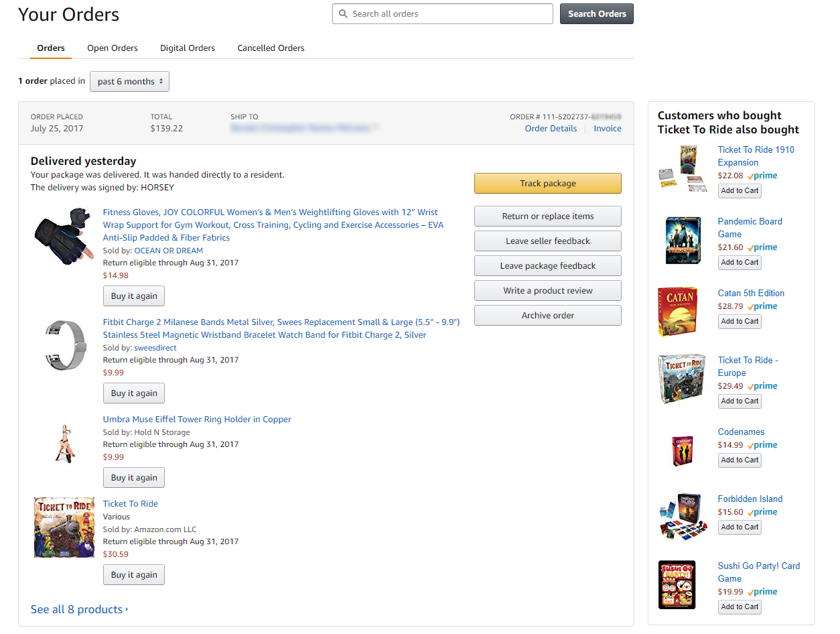Click the Search all orders input field
Image resolution: width=840 pixels, height=634 pixels.
tap(443, 13)
